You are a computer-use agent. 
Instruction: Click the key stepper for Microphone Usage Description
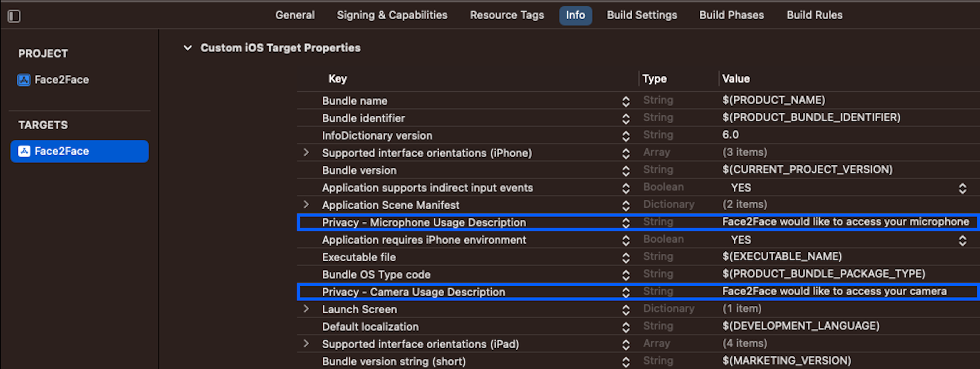click(625, 223)
